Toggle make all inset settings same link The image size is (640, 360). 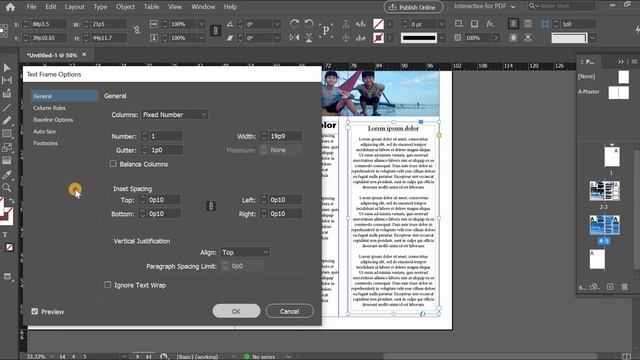click(x=211, y=206)
